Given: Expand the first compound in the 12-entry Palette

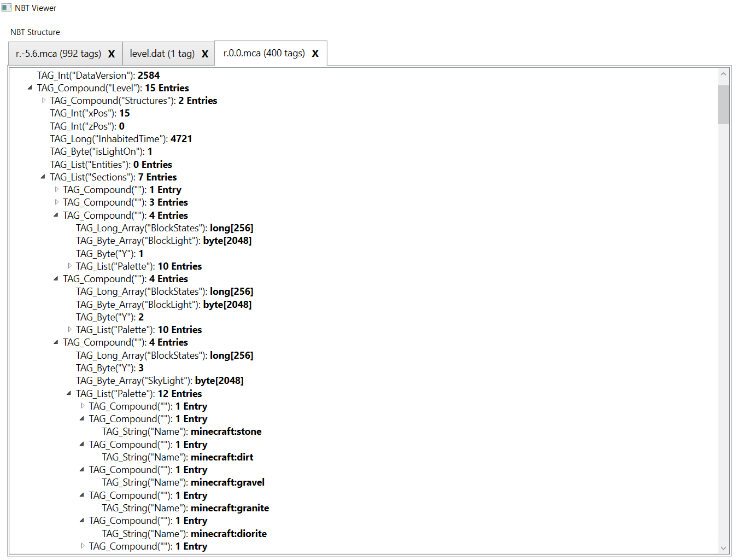Looking at the screenshot, I should pyautogui.click(x=83, y=406).
